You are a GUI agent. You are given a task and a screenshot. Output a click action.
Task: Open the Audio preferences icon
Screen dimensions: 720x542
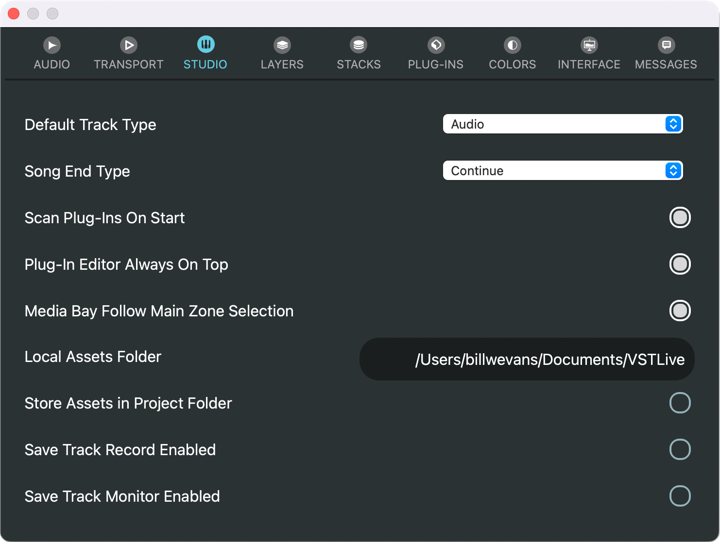(x=51, y=45)
